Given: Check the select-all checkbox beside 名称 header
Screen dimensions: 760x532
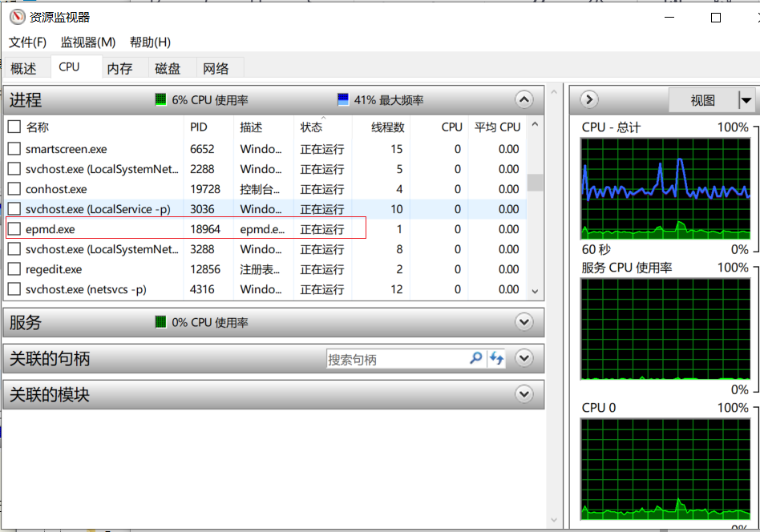Looking at the screenshot, I should pos(14,127).
